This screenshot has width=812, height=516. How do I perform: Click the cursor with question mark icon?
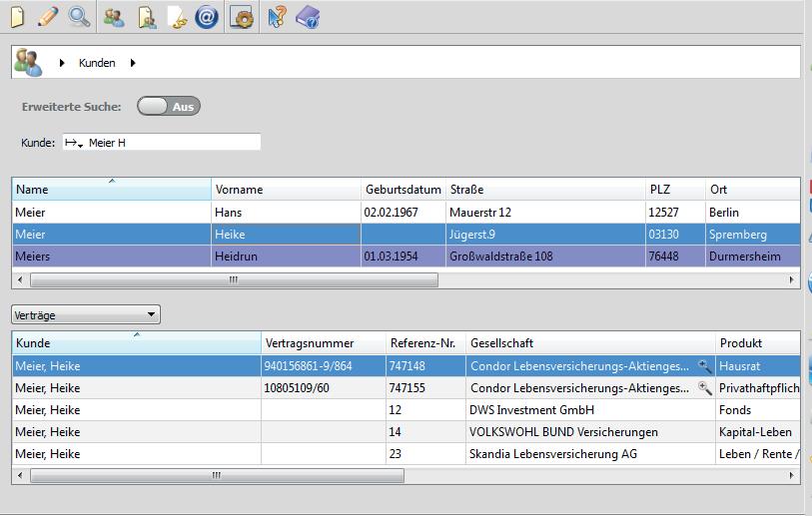[x=277, y=18]
